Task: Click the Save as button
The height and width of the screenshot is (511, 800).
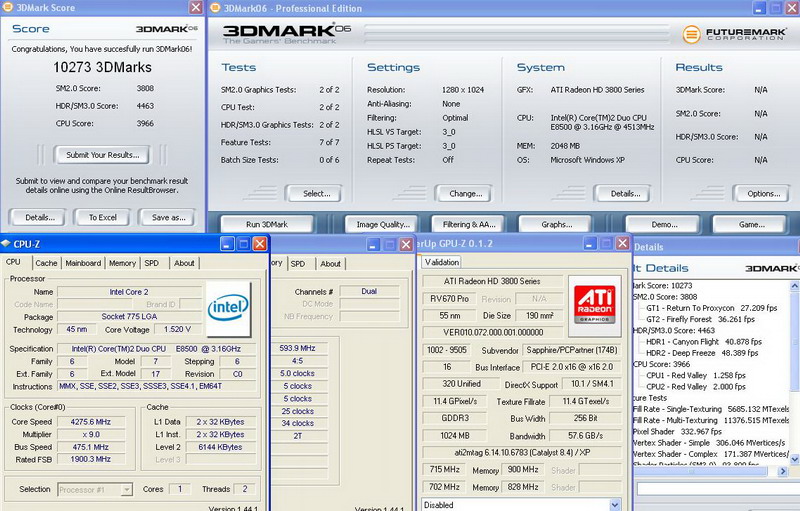Action: coord(168,217)
